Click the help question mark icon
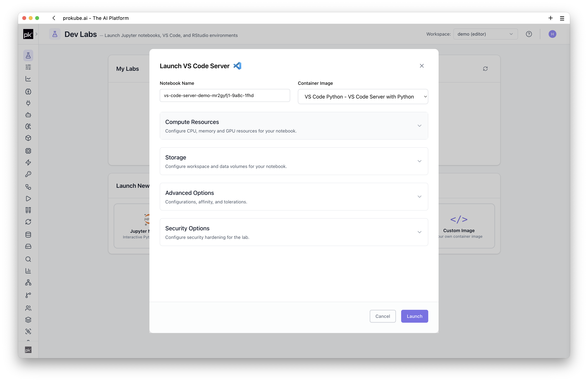This screenshot has height=382, width=588. point(529,34)
